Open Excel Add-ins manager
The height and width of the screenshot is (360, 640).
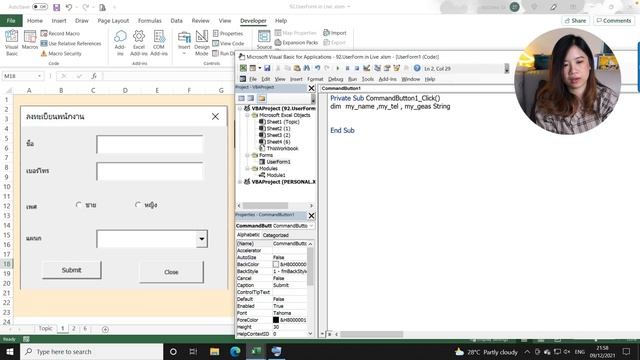coord(139,42)
